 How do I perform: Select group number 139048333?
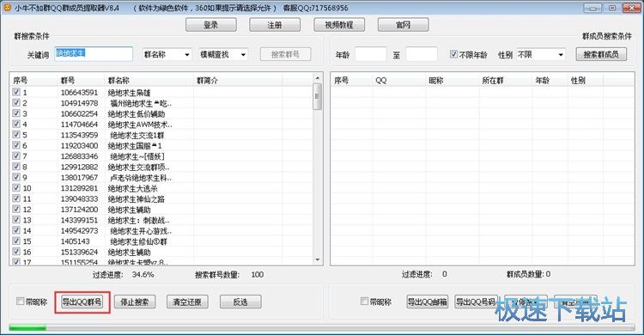click(79, 199)
